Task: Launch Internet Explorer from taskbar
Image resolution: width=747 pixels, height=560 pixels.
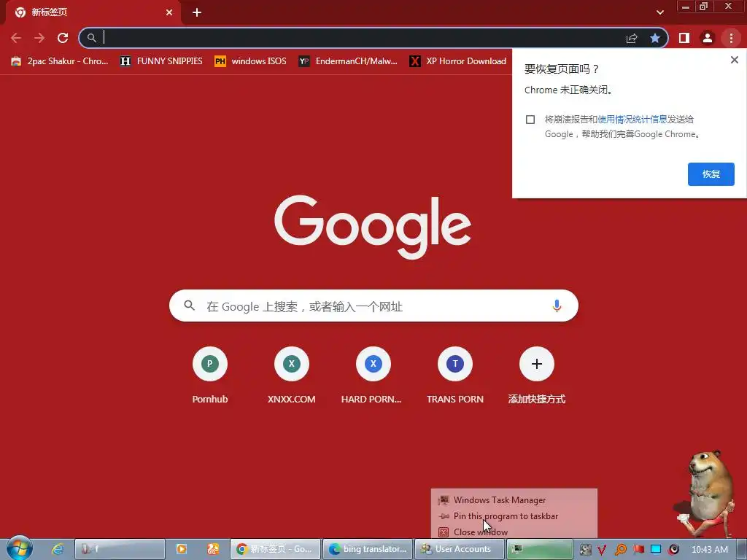Action: (58, 549)
